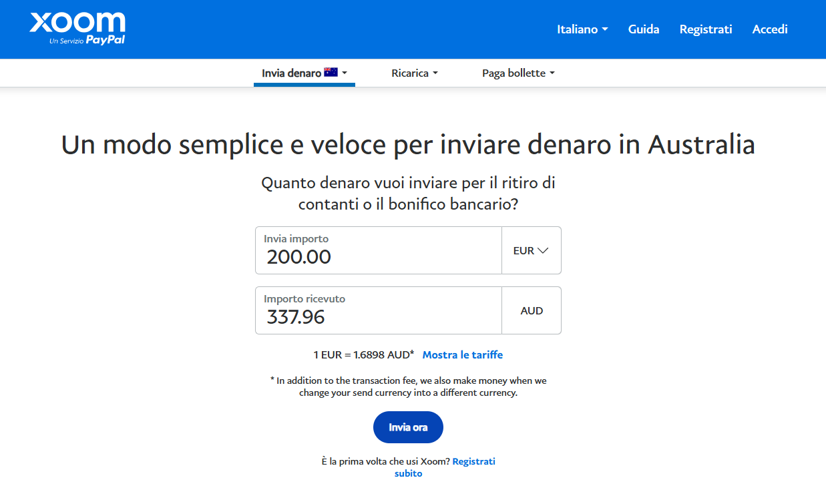The height and width of the screenshot is (504, 826).
Task: Click the Importo ricevuto amount field
Action: [378, 316]
